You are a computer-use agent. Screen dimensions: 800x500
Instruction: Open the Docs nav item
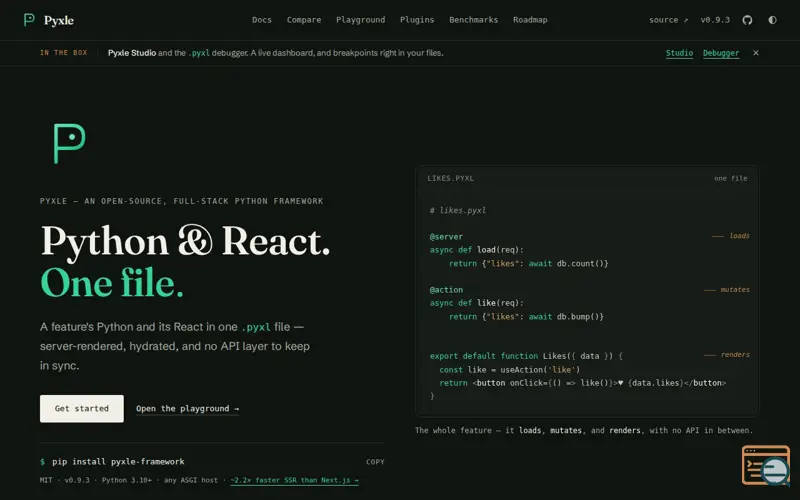[x=262, y=20]
